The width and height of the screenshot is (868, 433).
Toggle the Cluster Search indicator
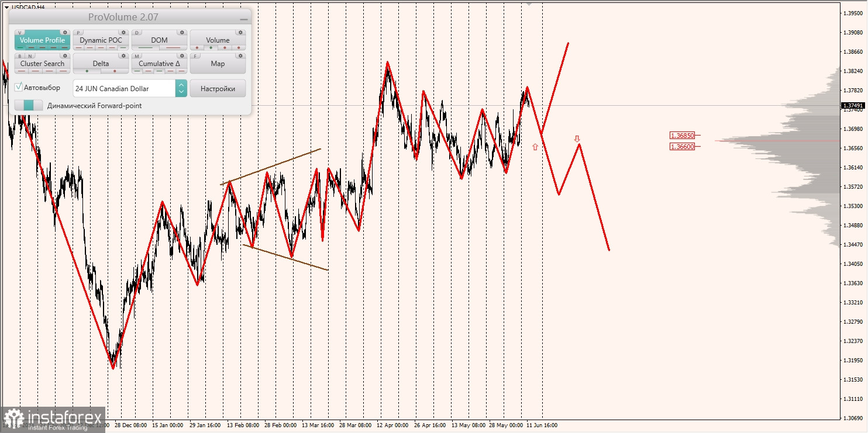(x=42, y=64)
